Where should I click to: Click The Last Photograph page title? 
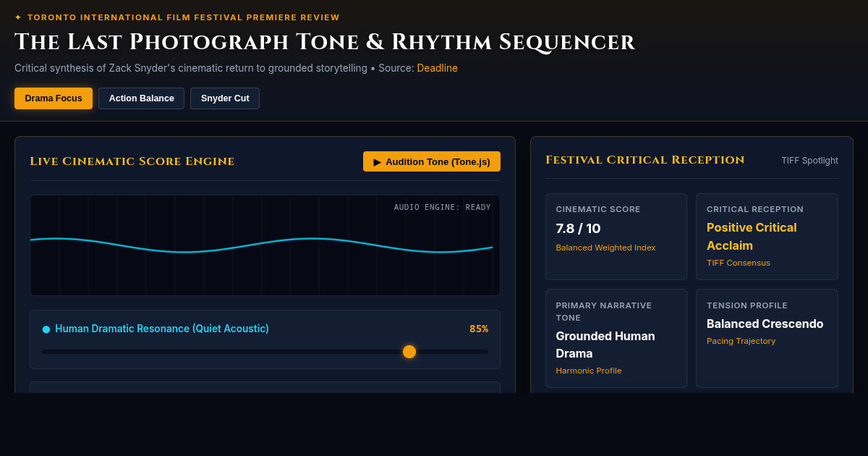coord(325,42)
